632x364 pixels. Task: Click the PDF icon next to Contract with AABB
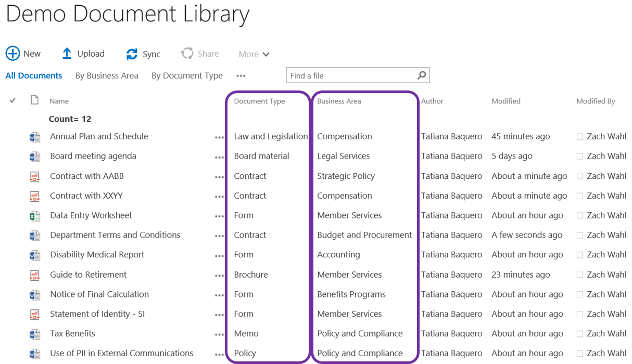(x=34, y=176)
